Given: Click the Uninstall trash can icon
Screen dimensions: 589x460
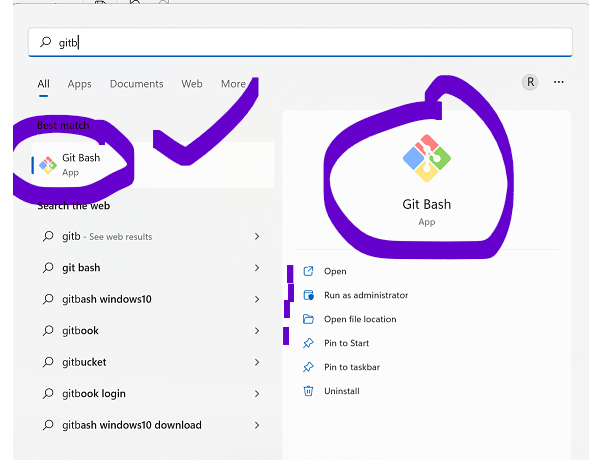Looking at the screenshot, I should 308,391.
